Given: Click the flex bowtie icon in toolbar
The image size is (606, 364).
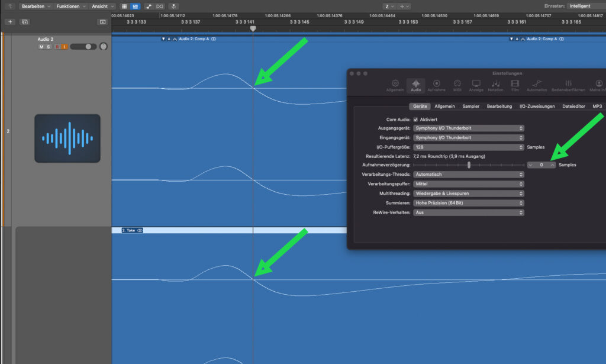Looking at the screenshot, I should pyautogui.click(x=160, y=6).
